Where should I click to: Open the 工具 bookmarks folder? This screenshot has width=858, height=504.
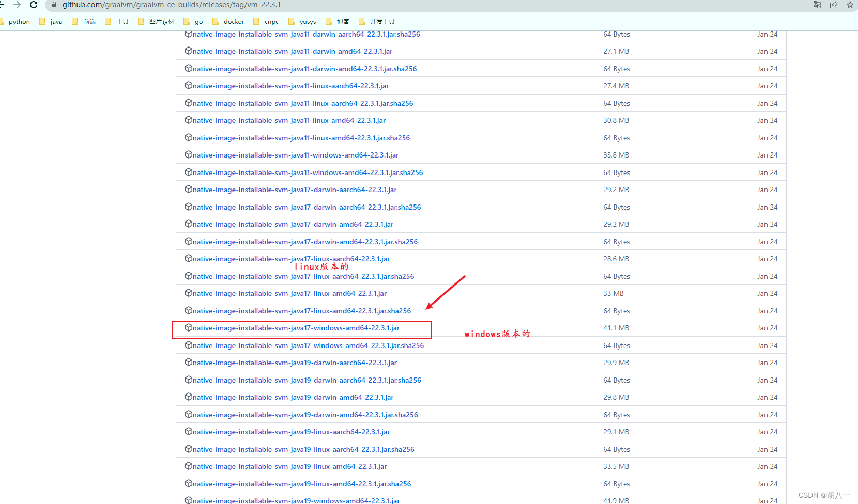tap(117, 21)
